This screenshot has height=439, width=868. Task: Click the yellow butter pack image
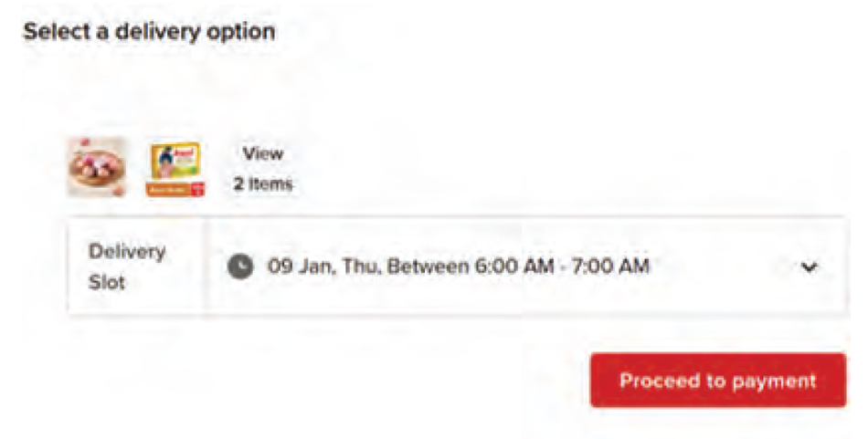176,167
